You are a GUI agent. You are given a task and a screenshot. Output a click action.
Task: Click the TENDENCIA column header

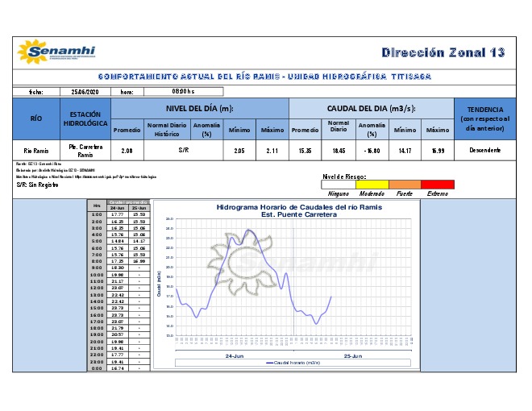pyautogui.click(x=484, y=119)
